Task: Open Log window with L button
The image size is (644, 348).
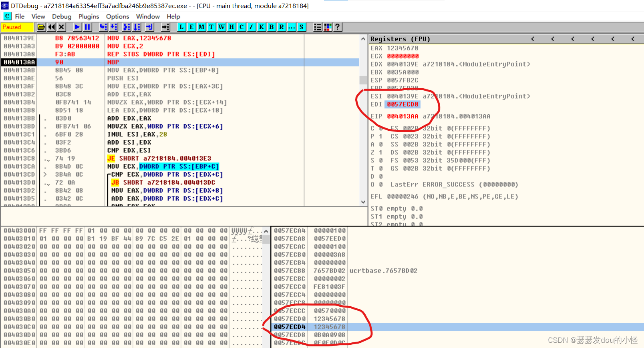Action: tap(181, 27)
